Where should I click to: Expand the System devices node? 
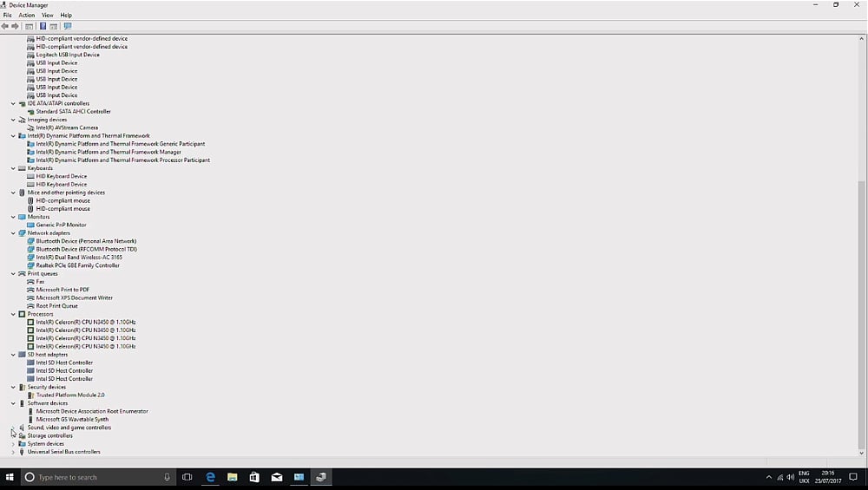click(13, 443)
